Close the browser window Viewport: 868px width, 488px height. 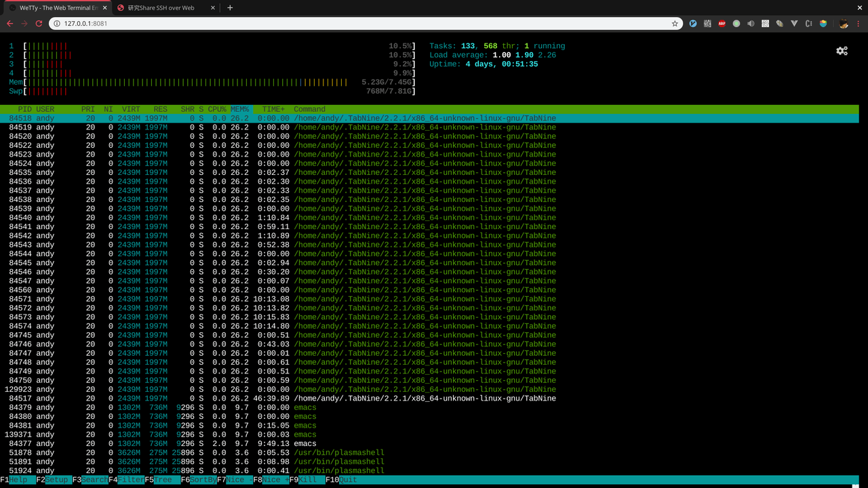click(x=860, y=7)
